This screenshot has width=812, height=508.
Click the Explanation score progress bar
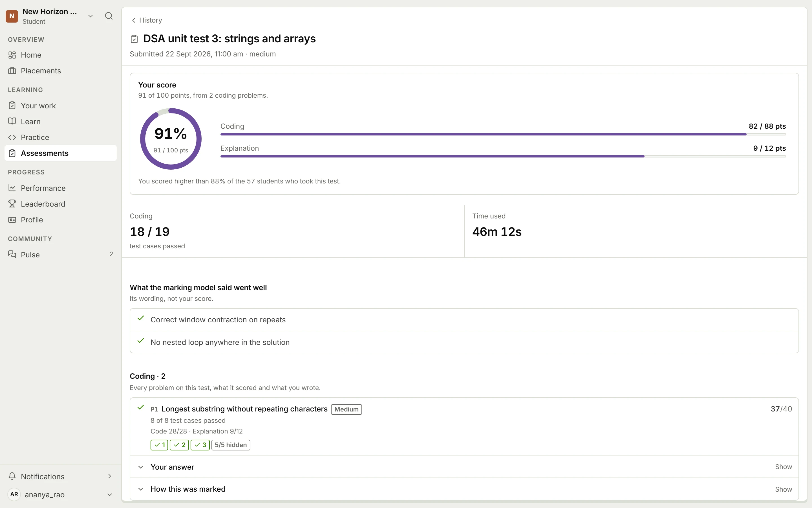[x=503, y=156]
